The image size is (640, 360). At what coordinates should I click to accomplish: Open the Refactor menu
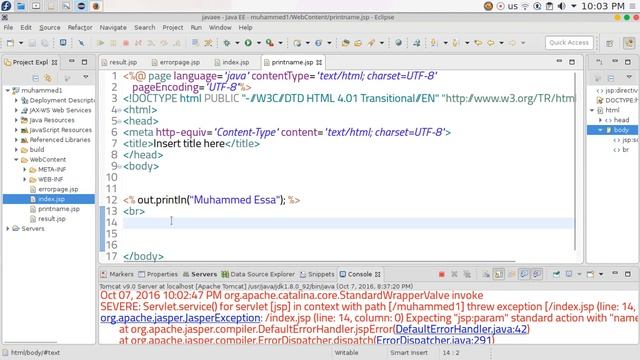80,27
